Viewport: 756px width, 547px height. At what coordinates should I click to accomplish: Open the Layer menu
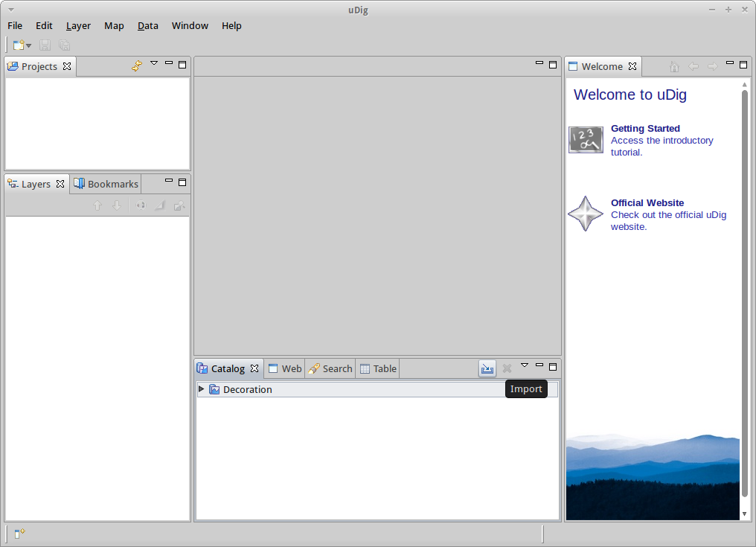point(78,25)
